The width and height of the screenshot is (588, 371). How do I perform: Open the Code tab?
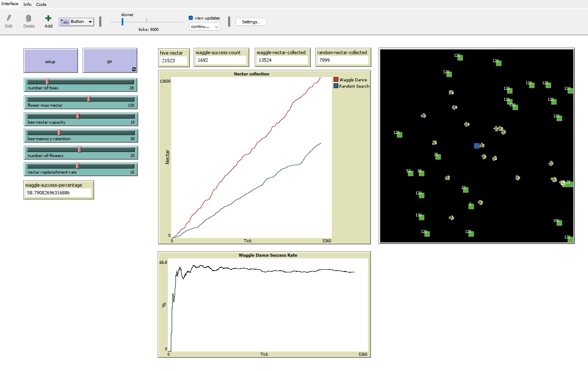click(x=41, y=4)
